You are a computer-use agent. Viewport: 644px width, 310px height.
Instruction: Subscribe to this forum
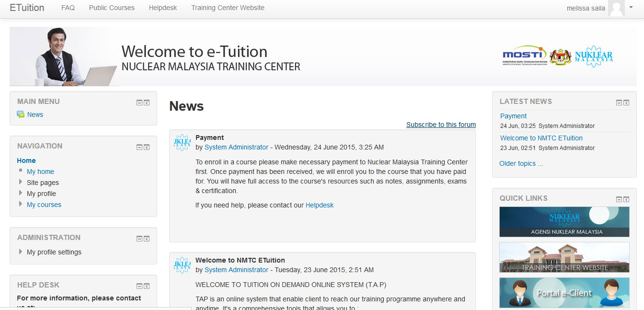441,125
